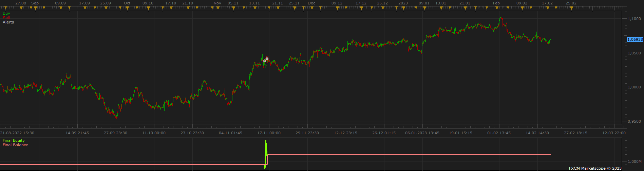Viewport: 644px width, 171px height.
Task: Click the triangle marker under the 25.02 date
Action: (571, 8)
